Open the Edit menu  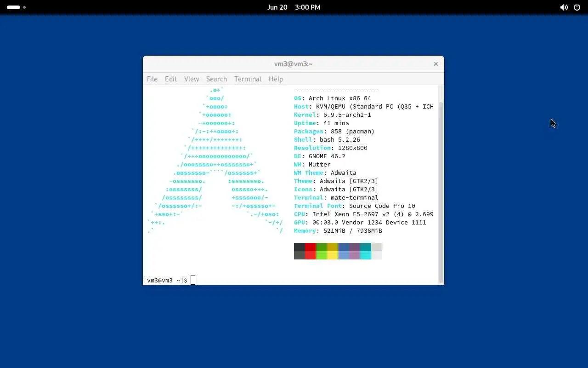171,79
